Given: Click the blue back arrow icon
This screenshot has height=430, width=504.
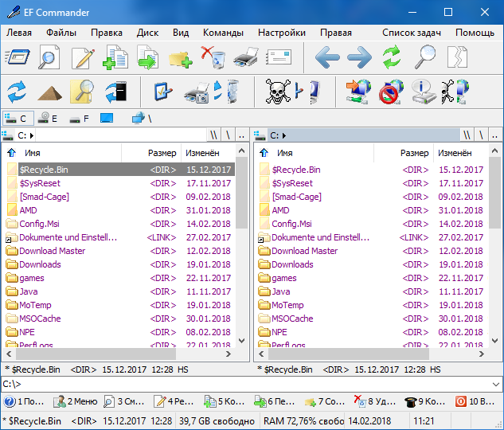Looking at the screenshot, I should tap(327, 57).
